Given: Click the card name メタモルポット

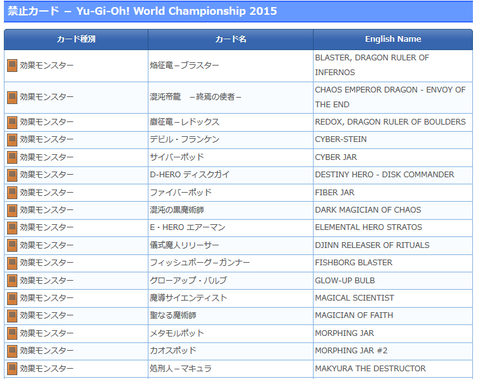Looking at the screenshot, I should 177,333.
